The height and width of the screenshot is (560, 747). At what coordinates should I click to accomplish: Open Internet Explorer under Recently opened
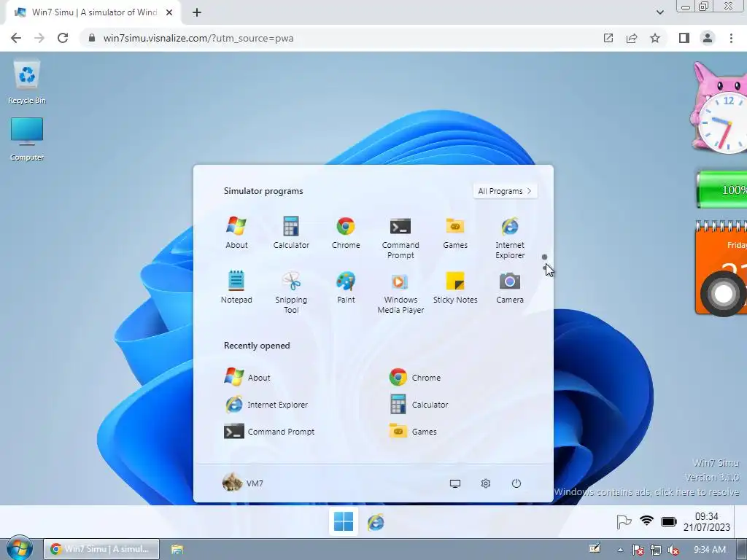[266, 404]
